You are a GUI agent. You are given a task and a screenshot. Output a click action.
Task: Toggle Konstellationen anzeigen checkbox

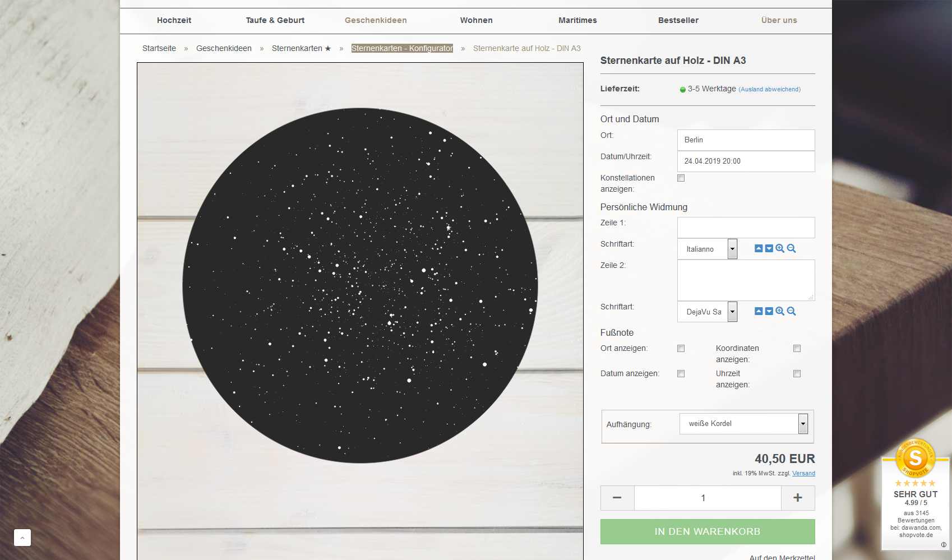pyautogui.click(x=681, y=178)
